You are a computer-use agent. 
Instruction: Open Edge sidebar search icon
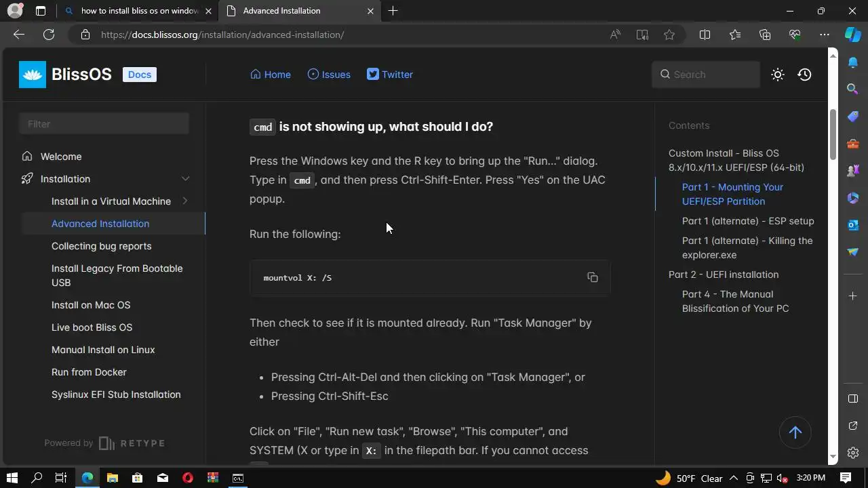click(x=853, y=89)
